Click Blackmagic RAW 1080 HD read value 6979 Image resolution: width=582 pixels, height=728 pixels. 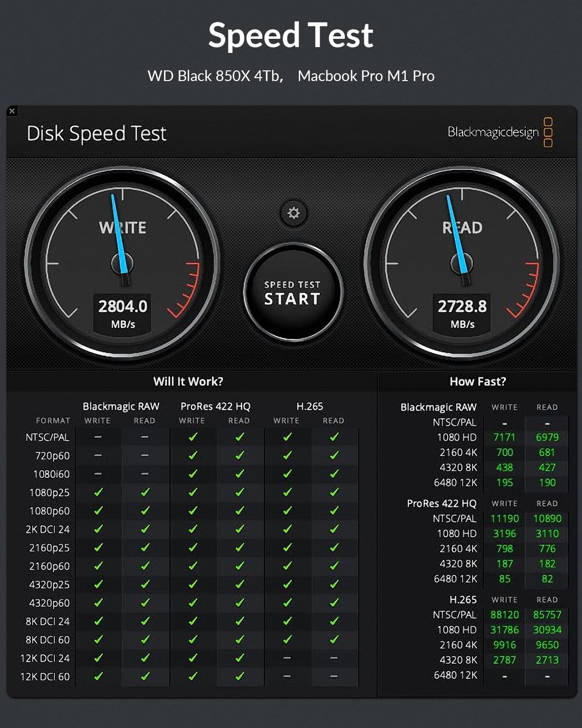click(547, 437)
